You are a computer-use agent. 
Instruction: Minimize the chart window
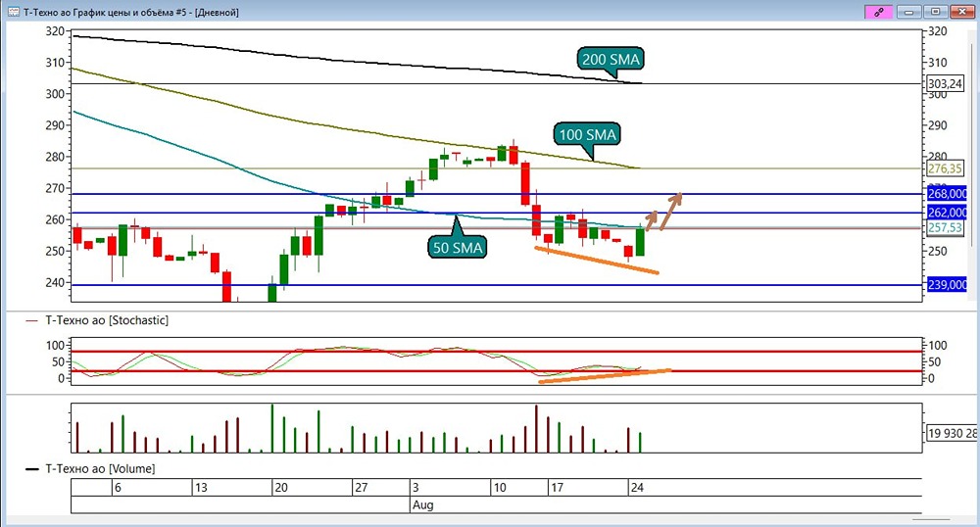[908, 12]
